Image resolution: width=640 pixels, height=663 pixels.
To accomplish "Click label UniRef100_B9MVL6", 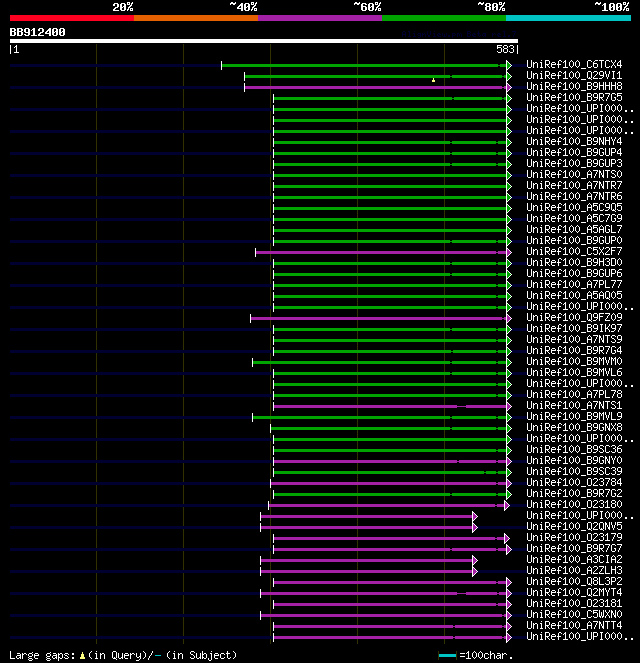I will coord(574,373).
